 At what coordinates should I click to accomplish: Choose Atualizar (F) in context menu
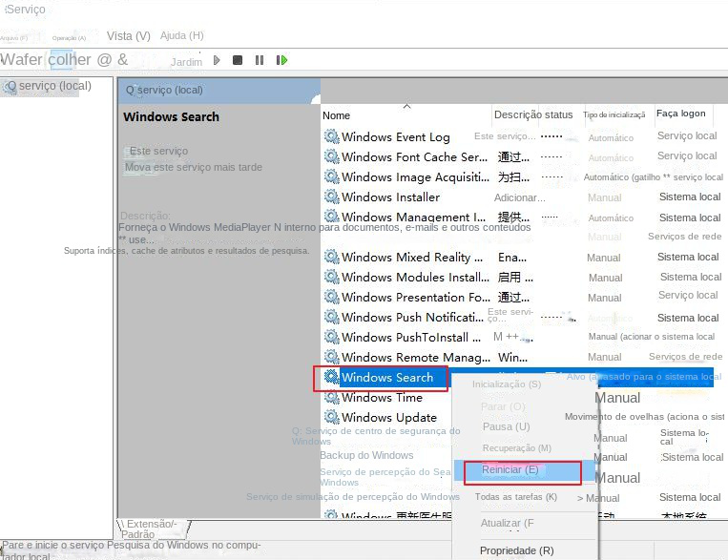[x=507, y=523]
